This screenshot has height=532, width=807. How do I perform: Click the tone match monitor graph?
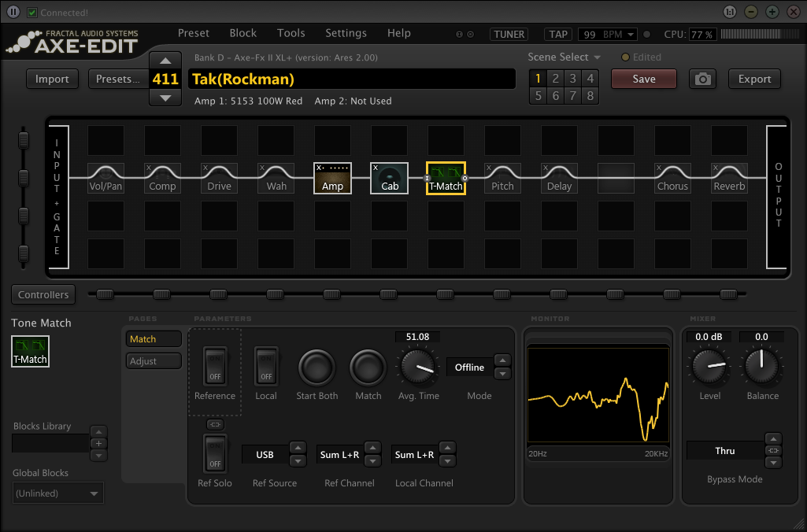pyautogui.click(x=598, y=396)
